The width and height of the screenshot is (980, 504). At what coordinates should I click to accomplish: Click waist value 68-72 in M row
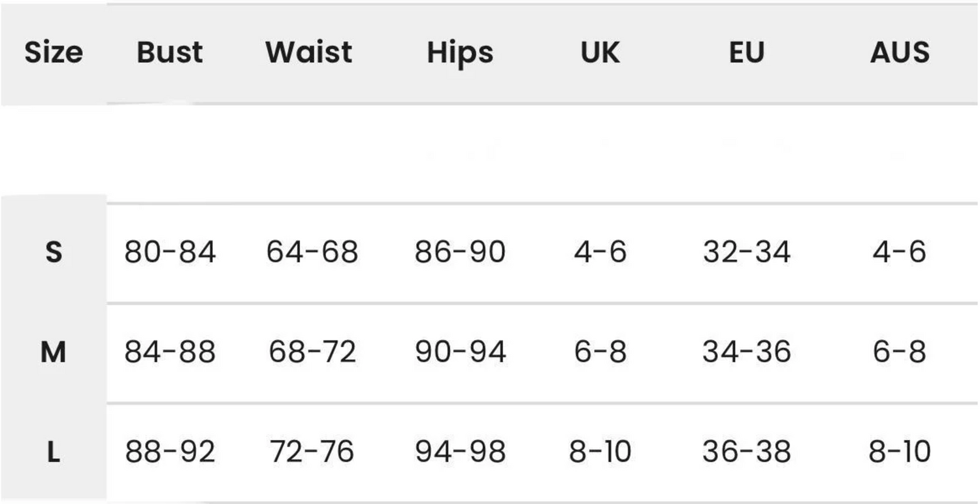312,352
